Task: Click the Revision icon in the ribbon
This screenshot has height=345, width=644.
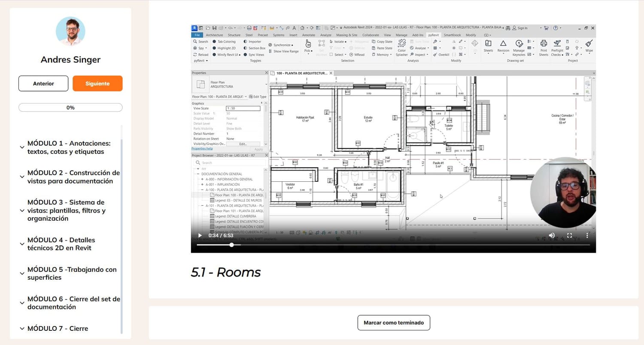Action: [x=503, y=44]
